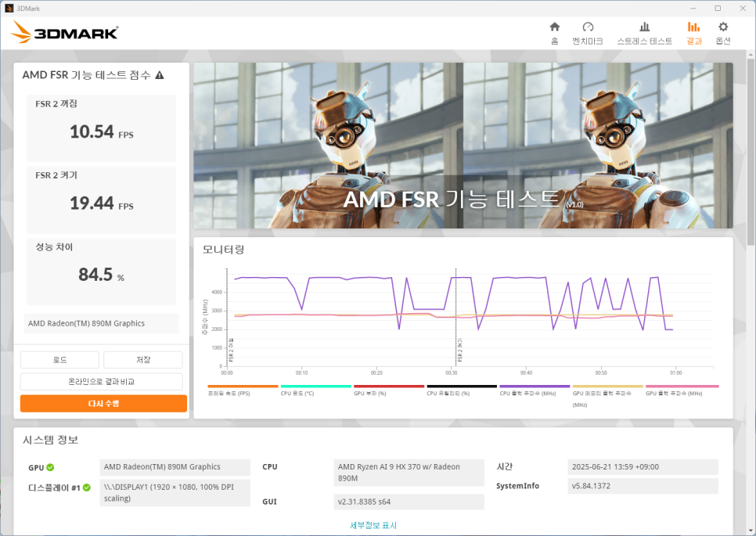Toggle the pink GPU 클럭 주파수 legend
Image resolution: width=756 pixels, height=536 pixels.
click(682, 390)
